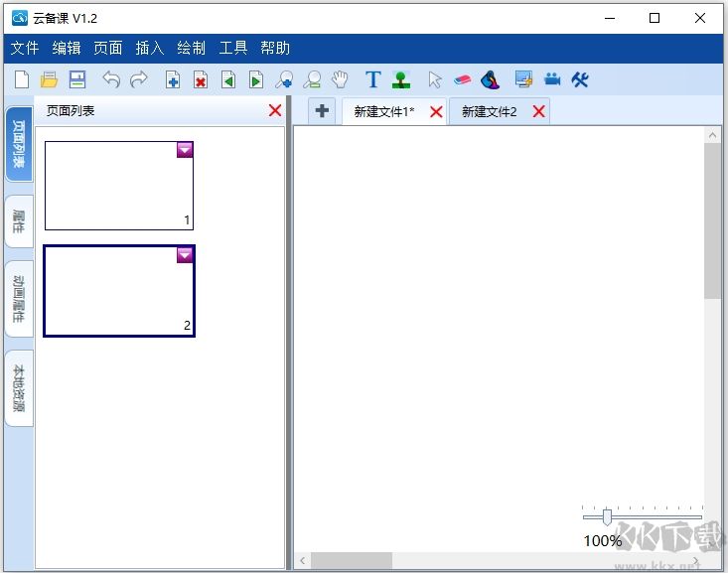Expand the dropdown on page 1 thumbnail
This screenshot has width=728, height=573.
[x=185, y=150]
